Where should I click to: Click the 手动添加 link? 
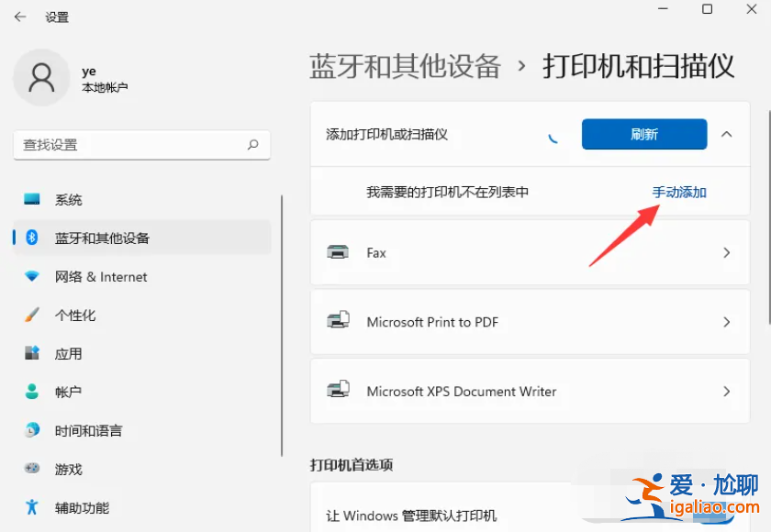tap(679, 192)
